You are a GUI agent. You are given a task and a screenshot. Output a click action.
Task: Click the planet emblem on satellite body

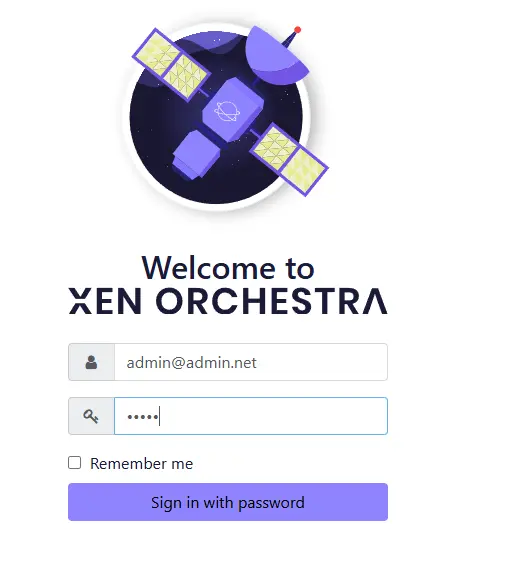(227, 111)
